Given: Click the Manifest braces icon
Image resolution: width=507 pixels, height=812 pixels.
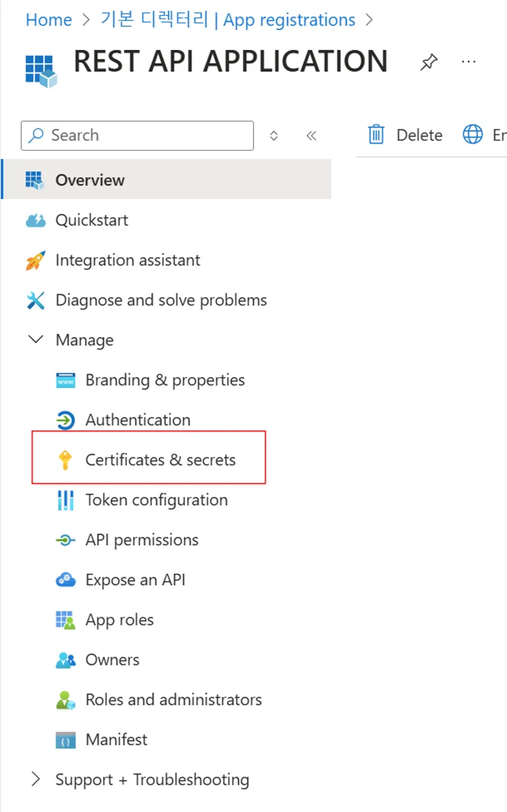Looking at the screenshot, I should click(x=65, y=740).
